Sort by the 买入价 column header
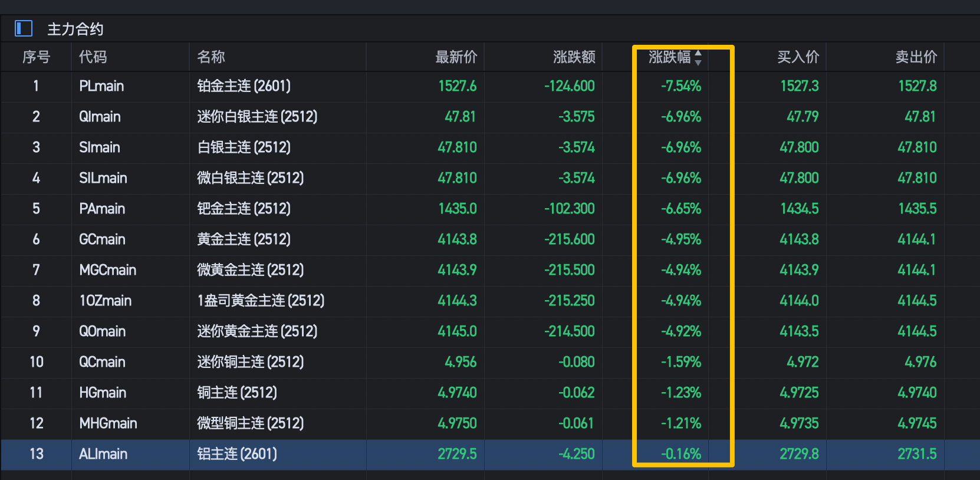Image resolution: width=980 pixels, height=480 pixels. pyautogui.click(x=798, y=57)
